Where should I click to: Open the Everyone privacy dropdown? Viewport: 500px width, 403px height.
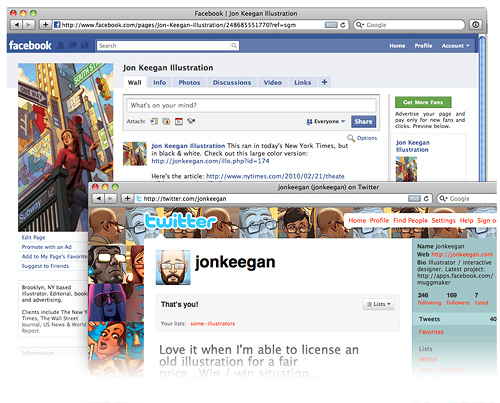pyautogui.click(x=326, y=122)
